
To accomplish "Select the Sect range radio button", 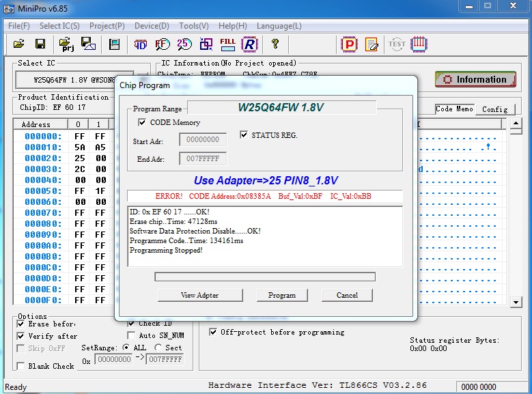I will [x=158, y=348].
